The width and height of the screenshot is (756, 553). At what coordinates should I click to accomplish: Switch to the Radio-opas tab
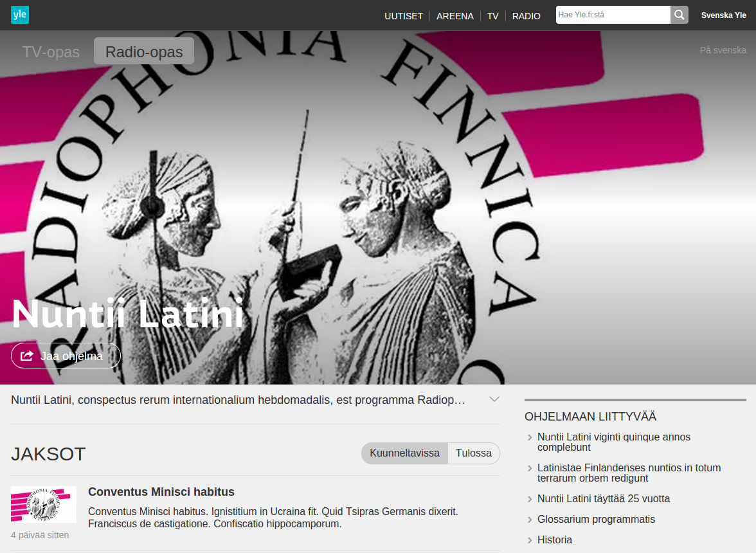coord(144,51)
